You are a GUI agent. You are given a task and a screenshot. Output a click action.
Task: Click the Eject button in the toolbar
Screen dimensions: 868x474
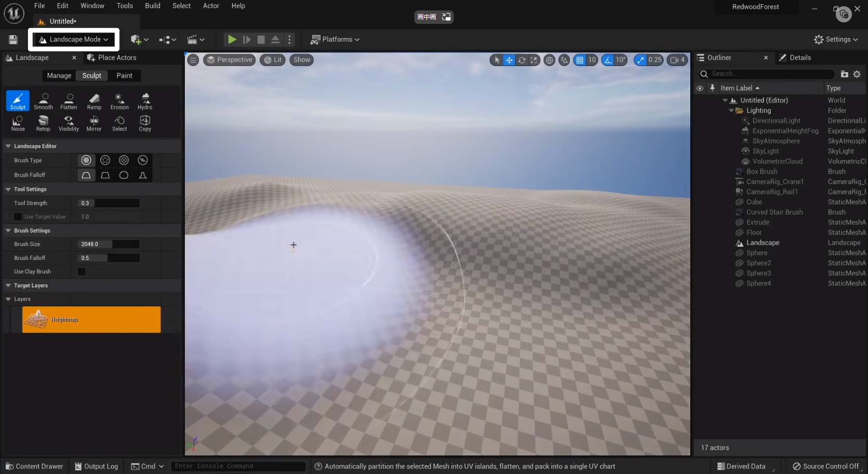(x=275, y=39)
